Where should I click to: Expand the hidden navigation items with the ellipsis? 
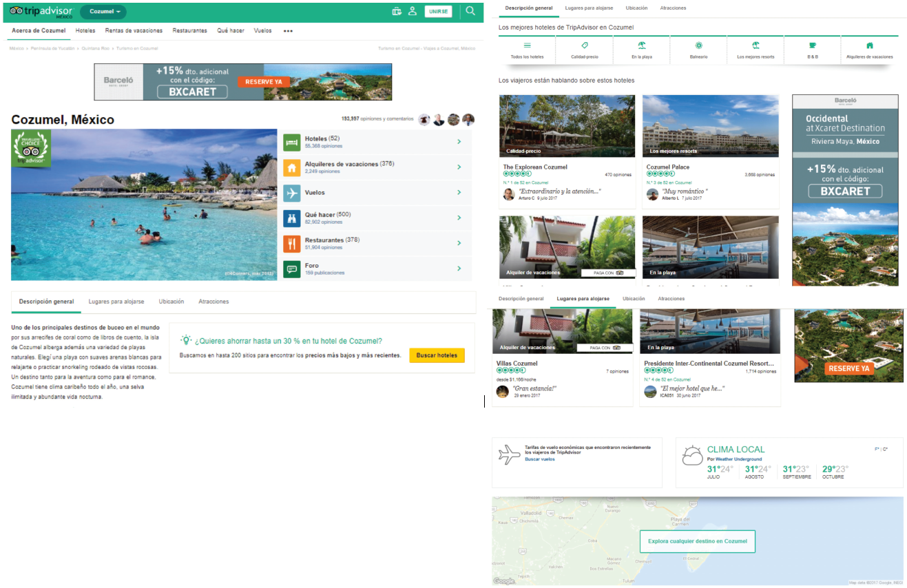(x=287, y=30)
